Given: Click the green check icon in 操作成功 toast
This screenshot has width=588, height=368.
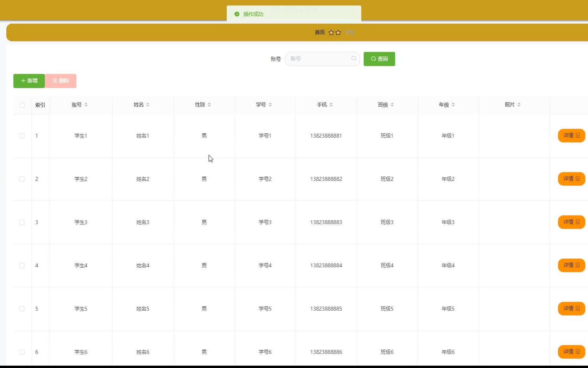Looking at the screenshot, I should pos(237,14).
